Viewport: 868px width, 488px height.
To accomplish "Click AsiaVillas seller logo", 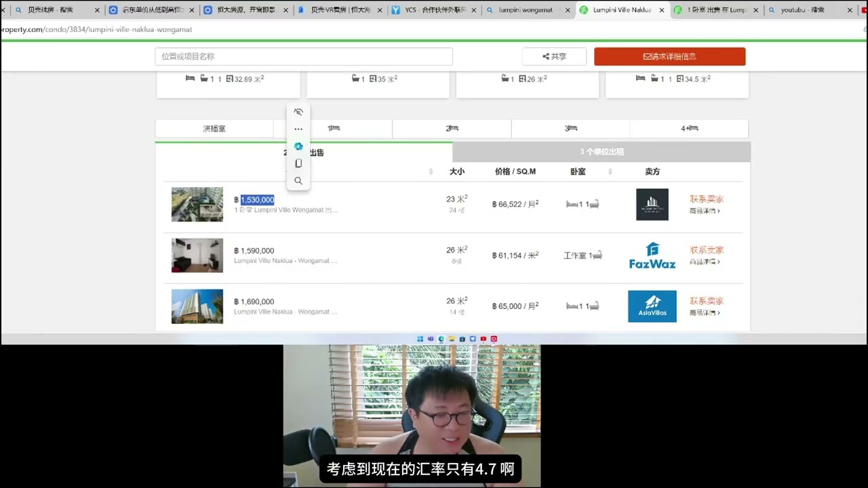I will click(x=652, y=306).
